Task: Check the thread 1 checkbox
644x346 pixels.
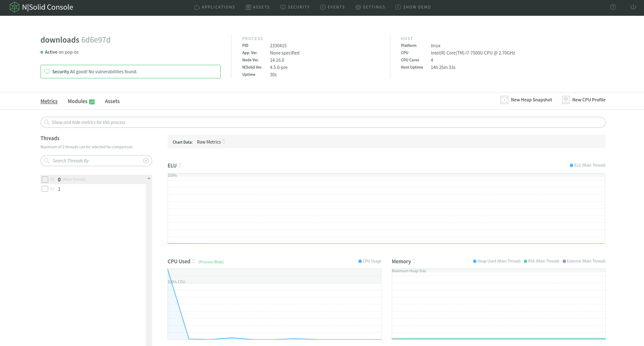Action: (x=45, y=189)
